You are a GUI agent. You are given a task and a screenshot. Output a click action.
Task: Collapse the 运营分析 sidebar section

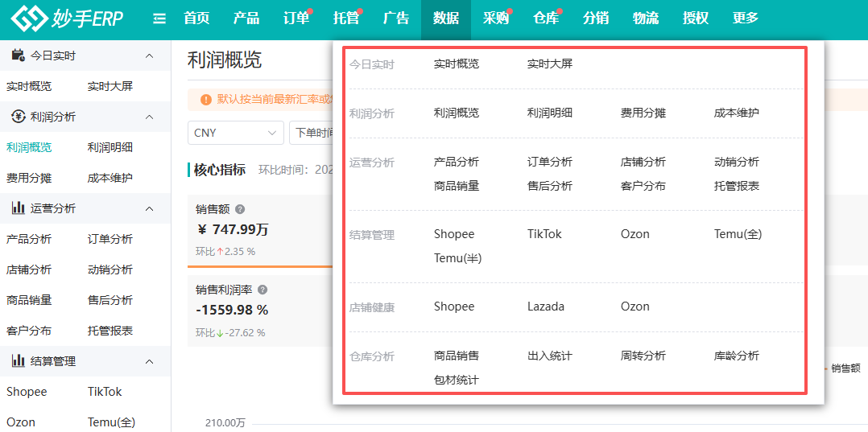tap(149, 208)
